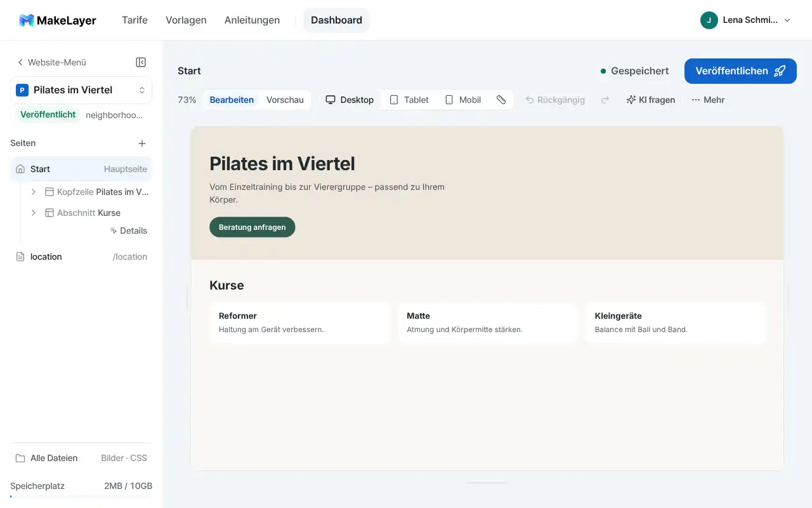This screenshot has height=508, width=812.
Task: Select Desktop viewport
Action: [x=350, y=100]
